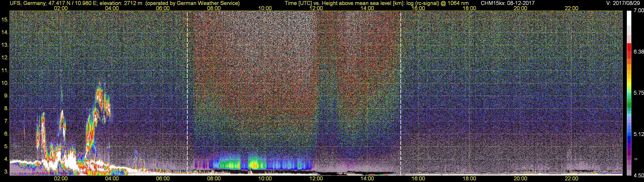Click the white dashed vertical marker near 07:00

187,93
